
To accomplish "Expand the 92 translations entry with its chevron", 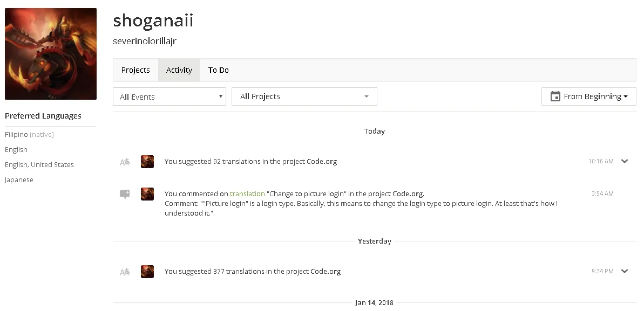I will 625,161.
